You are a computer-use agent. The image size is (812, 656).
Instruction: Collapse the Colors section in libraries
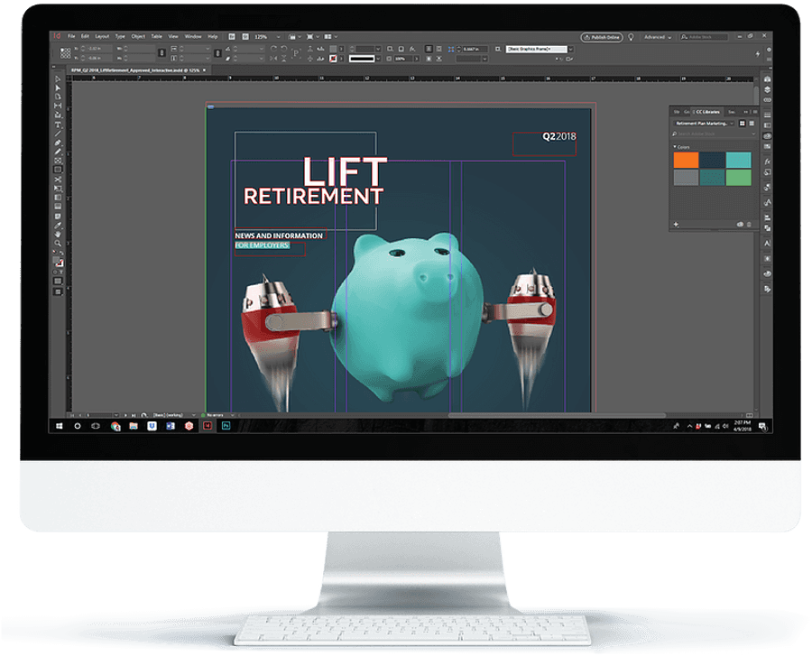675,147
